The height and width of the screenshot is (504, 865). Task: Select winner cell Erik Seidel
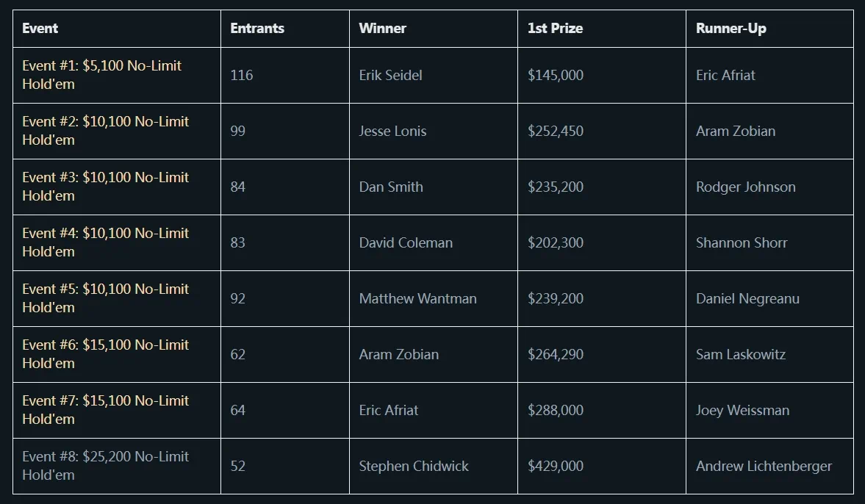pyautogui.click(x=390, y=75)
